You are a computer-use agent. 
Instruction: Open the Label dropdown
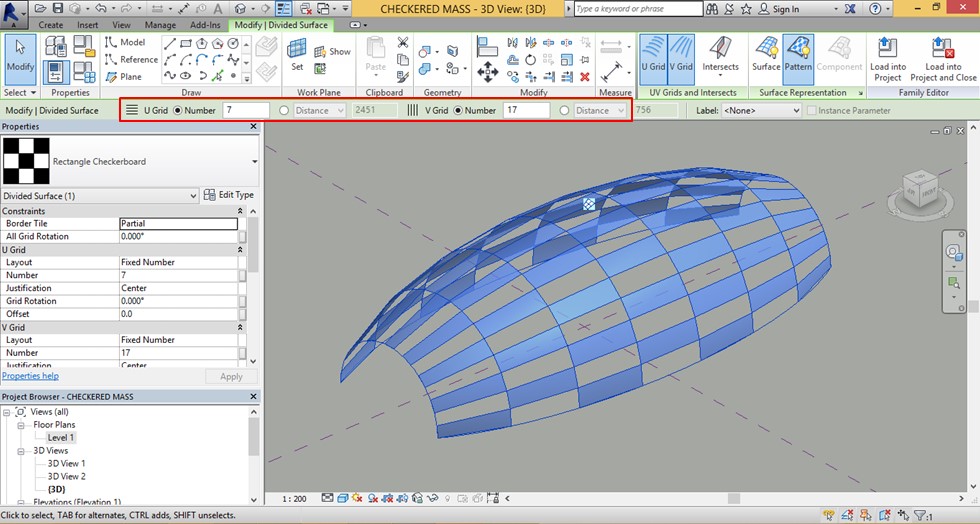(761, 111)
